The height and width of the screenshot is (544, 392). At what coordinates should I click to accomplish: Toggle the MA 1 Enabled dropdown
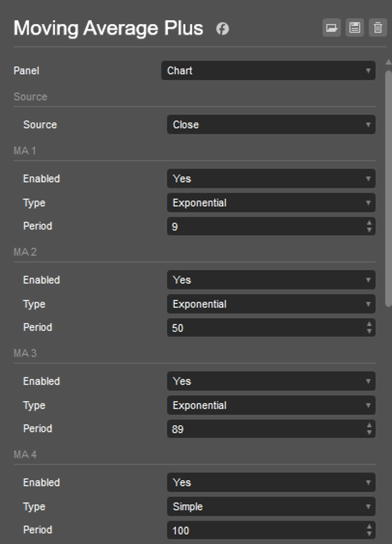coord(271,178)
